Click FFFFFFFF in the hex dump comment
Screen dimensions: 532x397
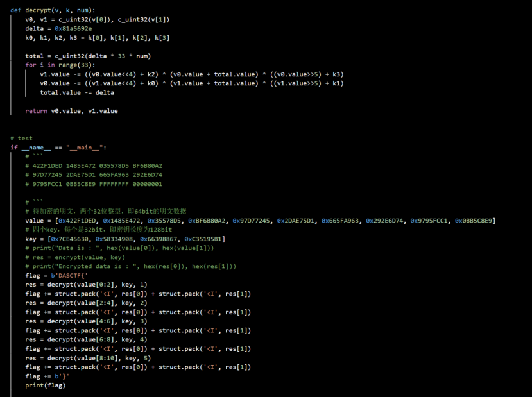pos(114,184)
